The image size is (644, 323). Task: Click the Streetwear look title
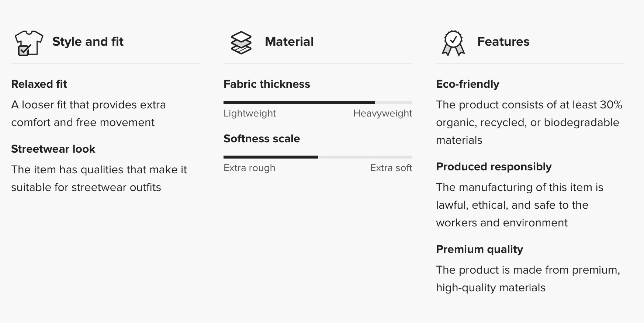[x=53, y=149]
